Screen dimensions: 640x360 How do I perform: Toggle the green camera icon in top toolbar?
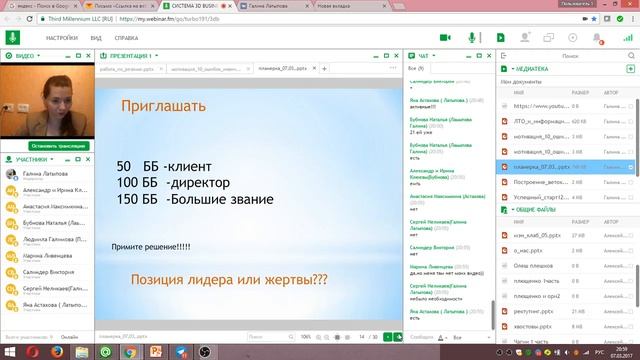tap(445, 38)
